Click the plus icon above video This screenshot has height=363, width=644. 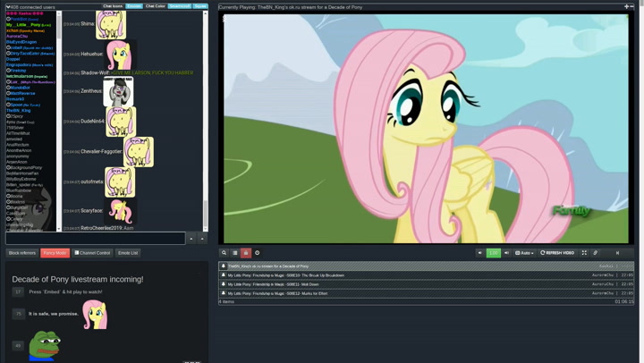pos(626,6)
